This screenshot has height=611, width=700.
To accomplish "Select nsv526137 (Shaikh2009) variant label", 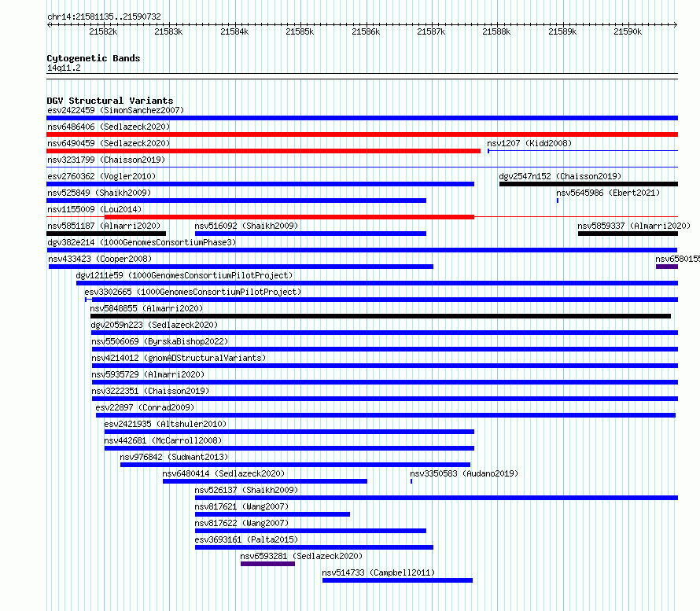I will click(246, 490).
